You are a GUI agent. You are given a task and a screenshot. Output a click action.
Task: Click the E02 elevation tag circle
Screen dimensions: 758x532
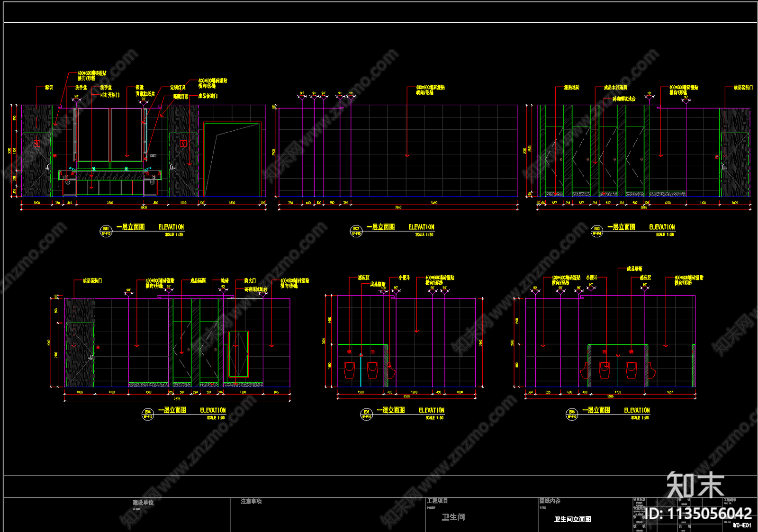[356, 231]
